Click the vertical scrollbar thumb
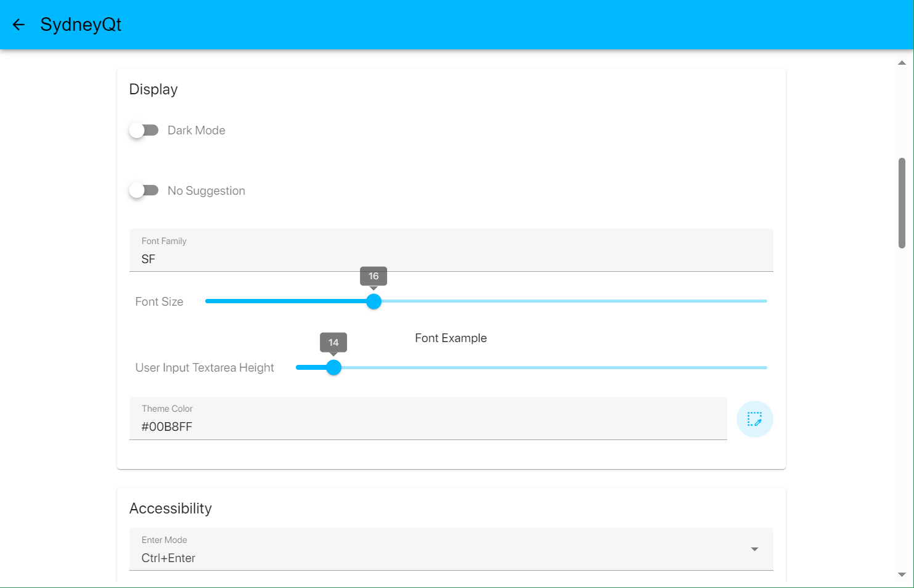Screen dimensions: 914x588 click(902, 203)
